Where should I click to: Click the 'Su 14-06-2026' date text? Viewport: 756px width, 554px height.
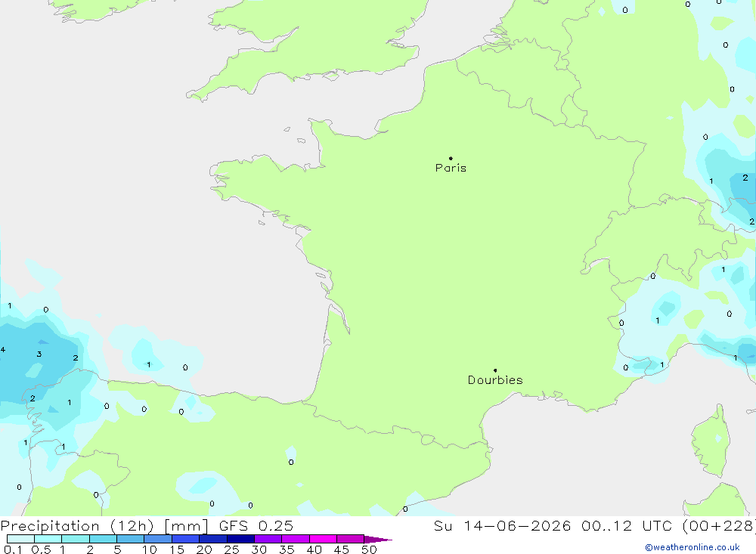pos(502,526)
